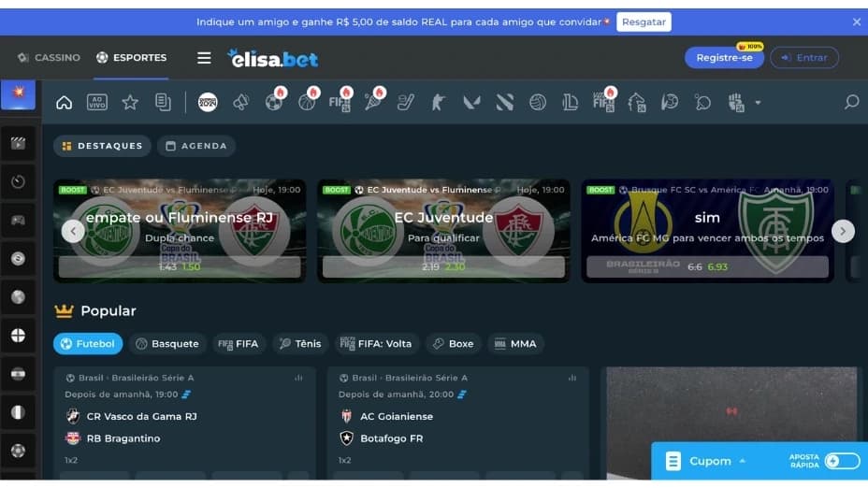The width and height of the screenshot is (868, 488).
Task: Open the AO VIVO live events icon
Action: pos(97,102)
